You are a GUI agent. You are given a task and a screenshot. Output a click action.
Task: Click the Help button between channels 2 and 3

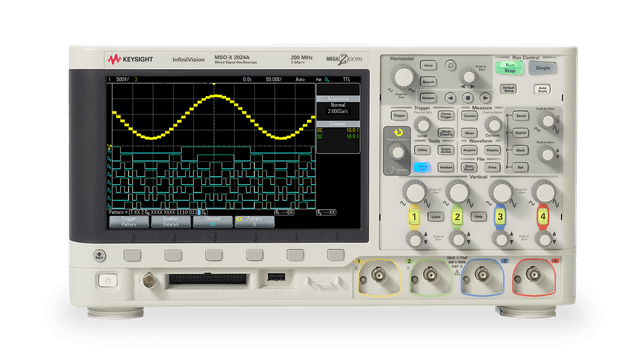tap(478, 217)
